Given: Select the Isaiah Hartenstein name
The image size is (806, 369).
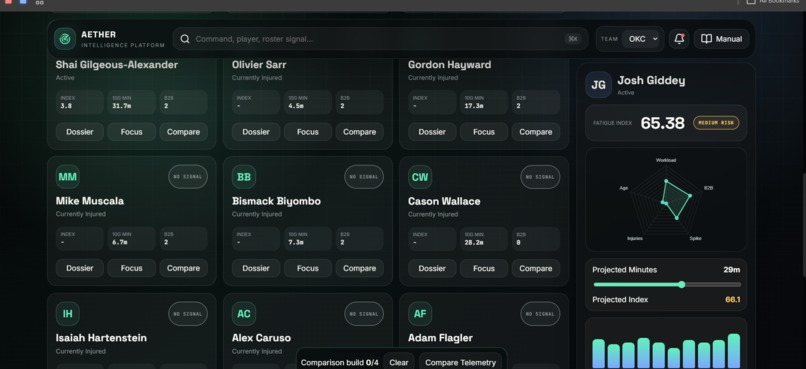Looking at the screenshot, I should click(x=101, y=338).
